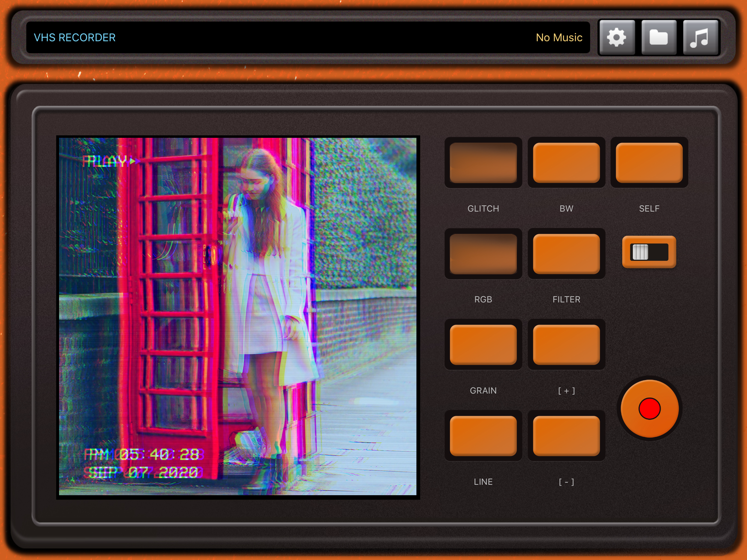Screen dimensions: 747x560
Task: Toggle the GLITCH effect button
Action: (483, 162)
